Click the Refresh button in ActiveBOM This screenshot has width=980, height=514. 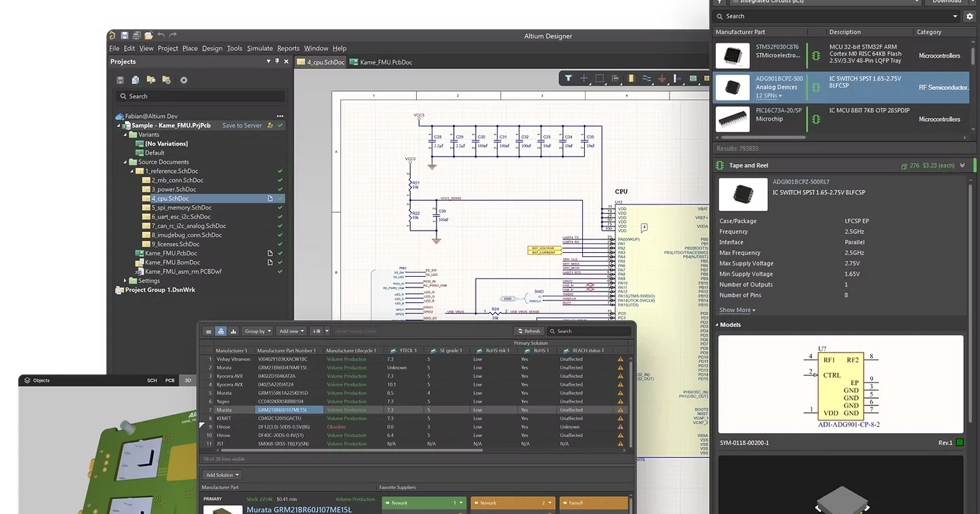(x=529, y=331)
